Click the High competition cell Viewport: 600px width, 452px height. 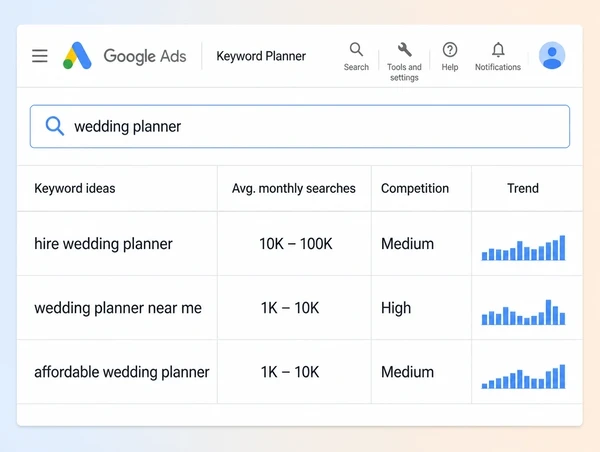tap(396, 308)
